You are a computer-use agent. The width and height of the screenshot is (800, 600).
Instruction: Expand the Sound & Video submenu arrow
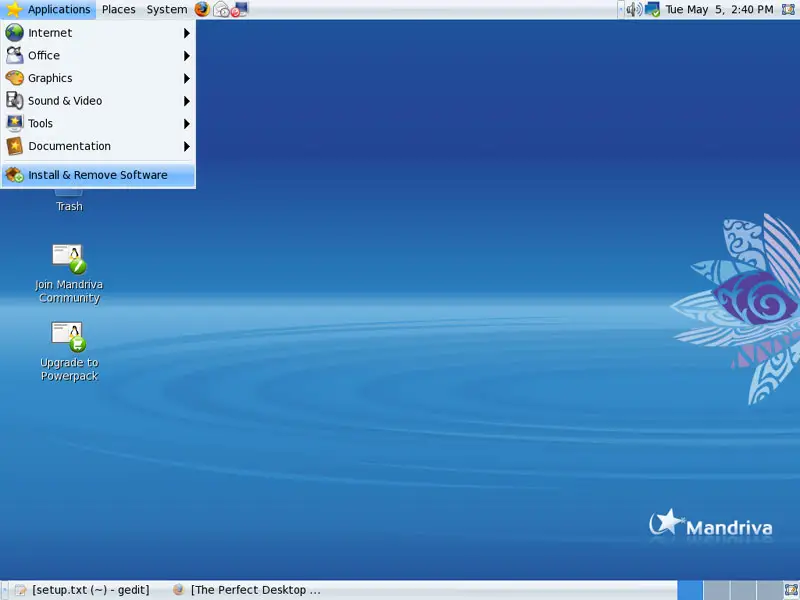click(x=187, y=101)
